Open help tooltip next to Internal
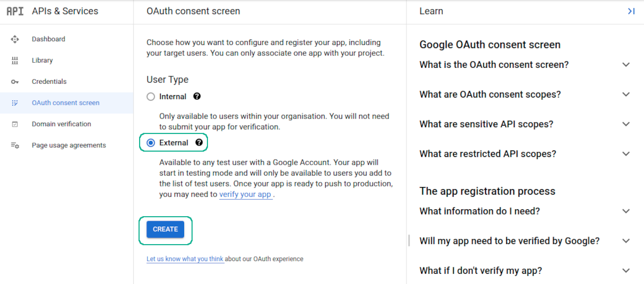 [x=197, y=97]
